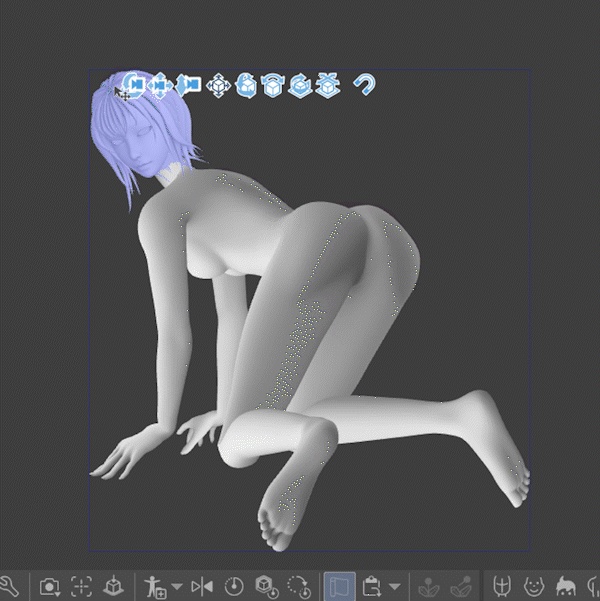Screen dimensions: 600x601
Task: Open the camera angle preset icon
Action: tap(49, 586)
